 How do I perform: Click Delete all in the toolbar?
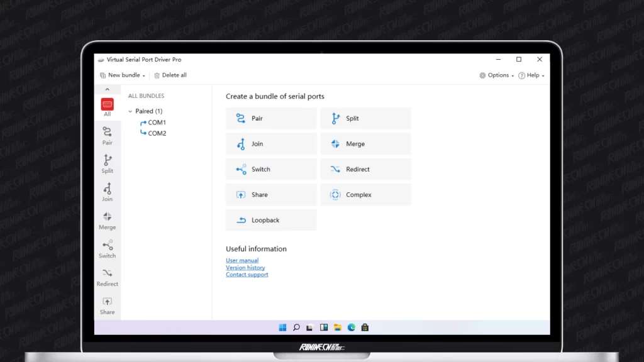click(x=170, y=75)
